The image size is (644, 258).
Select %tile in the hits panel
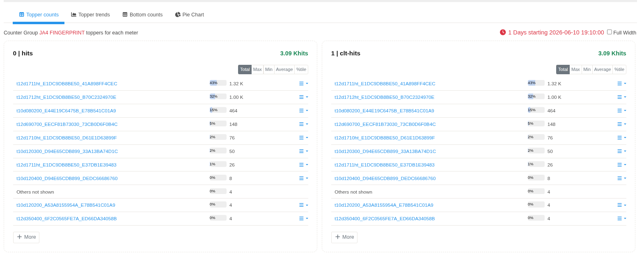[x=301, y=69]
